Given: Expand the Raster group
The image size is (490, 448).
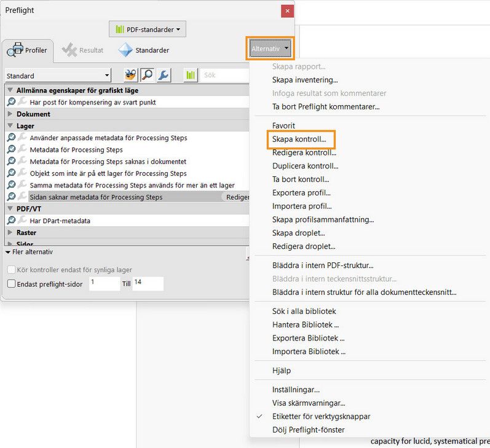Looking at the screenshot, I should coord(10,232).
